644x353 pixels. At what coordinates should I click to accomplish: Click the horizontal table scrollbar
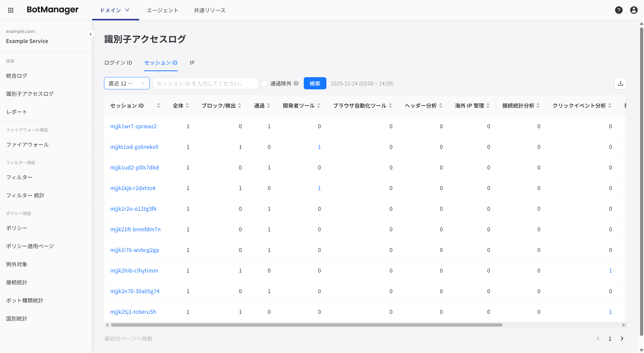(307, 325)
